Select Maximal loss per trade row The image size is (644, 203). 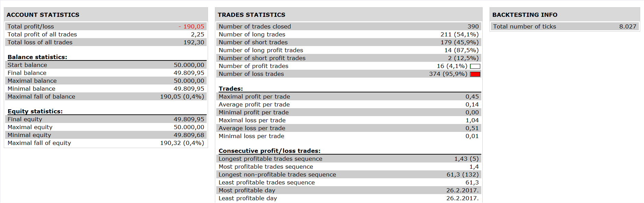(x=349, y=120)
